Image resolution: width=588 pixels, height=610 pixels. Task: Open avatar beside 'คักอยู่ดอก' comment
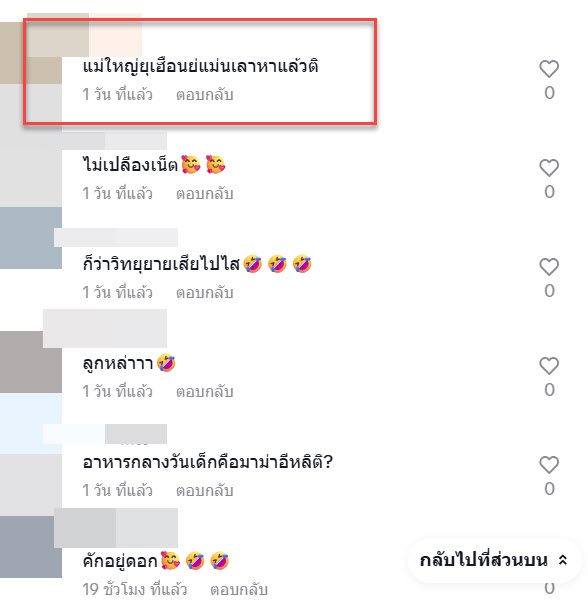point(31,547)
